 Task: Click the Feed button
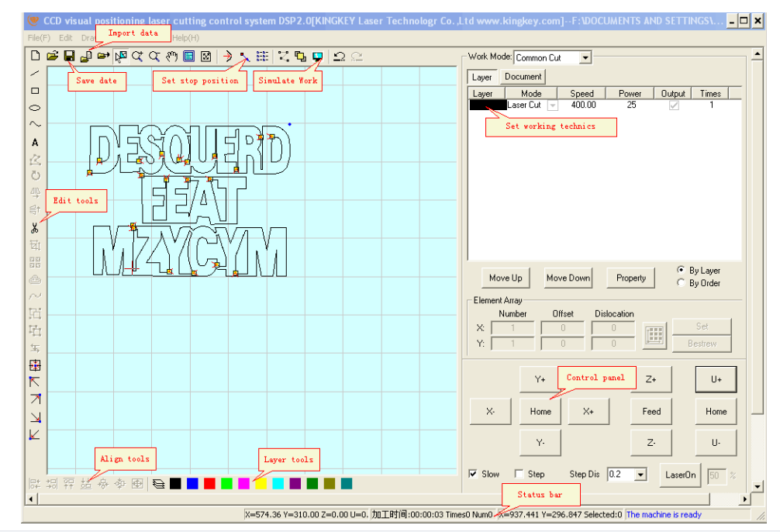(x=651, y=411)
